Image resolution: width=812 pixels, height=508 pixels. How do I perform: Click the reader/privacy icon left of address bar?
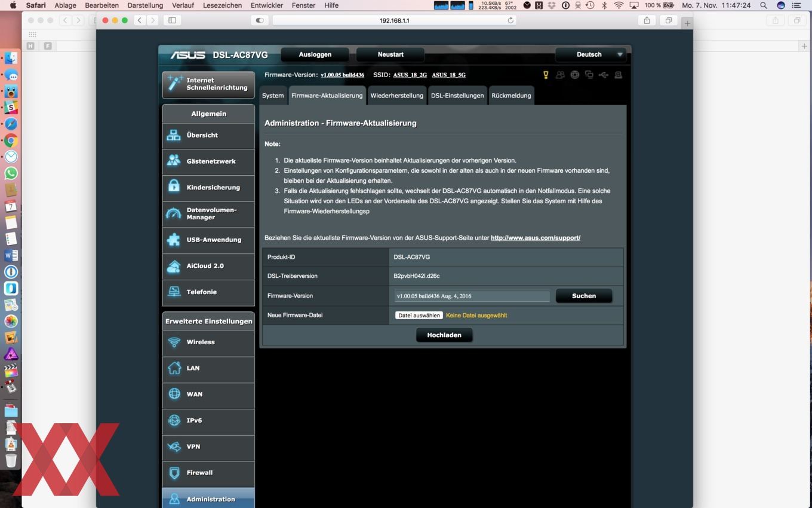(x=260, y=20)
